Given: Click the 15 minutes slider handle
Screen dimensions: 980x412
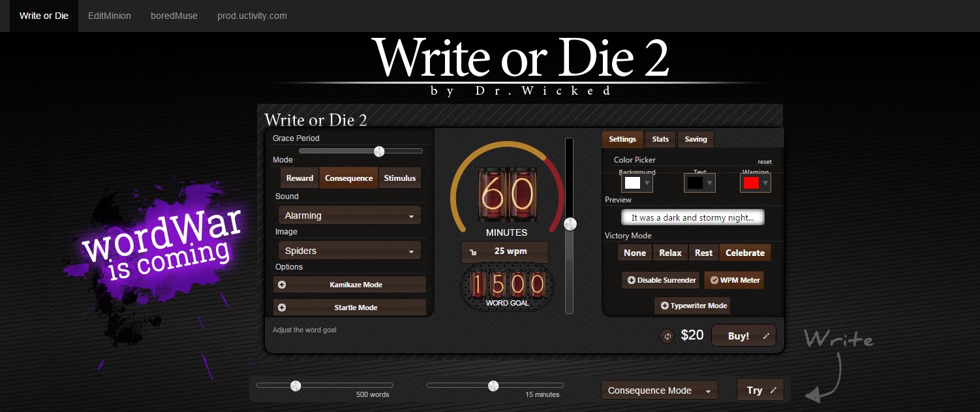Looking at the screenshot, I should click(493, 385).
